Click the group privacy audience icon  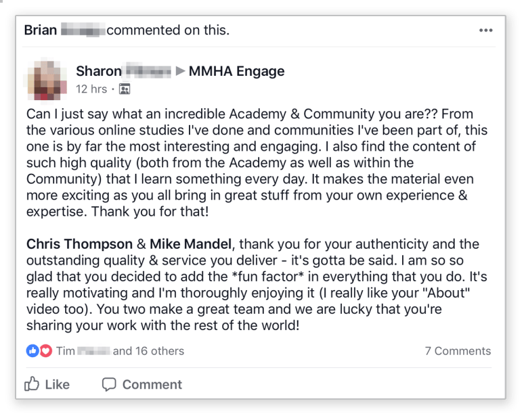click(x=125, y=89)
